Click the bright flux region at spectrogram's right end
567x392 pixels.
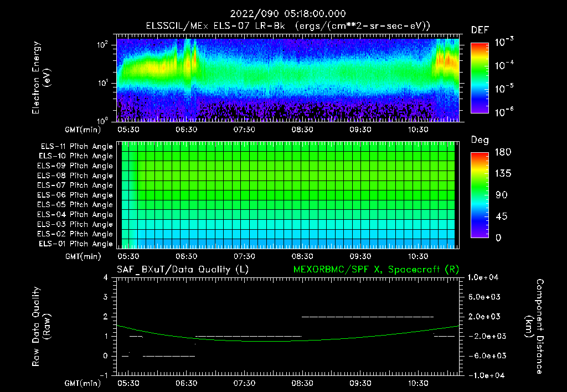click(x=447, y=61)
